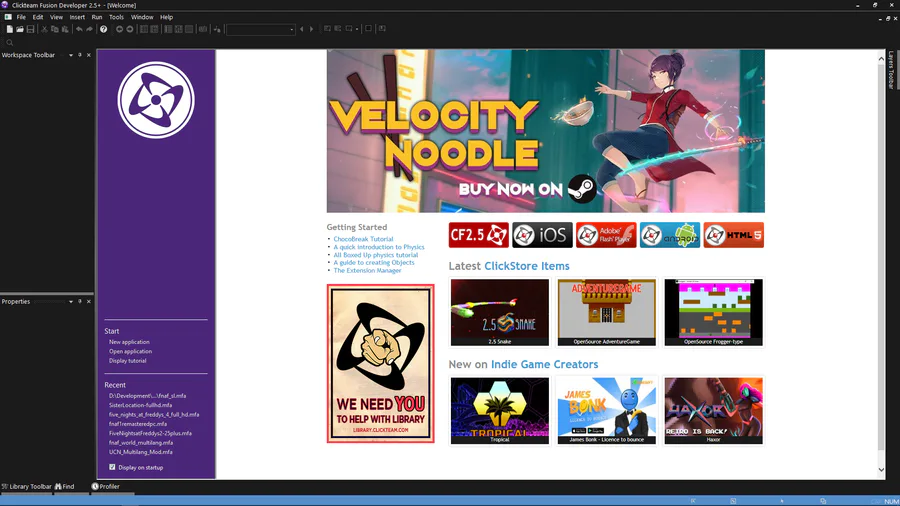Open recent file fnaf_world_multilang.mfa
Screen dimensions: 900x506
pyautogui.click(x=141, y=443)
